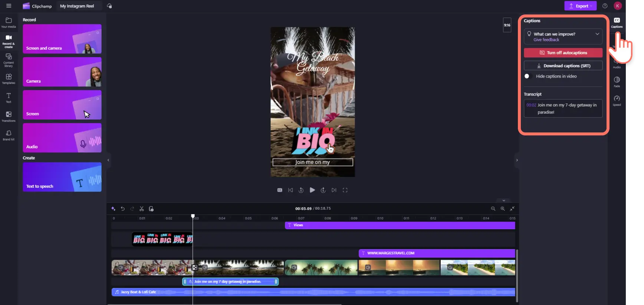Screen dimensions: 644x305
Task: Click the transcript line at 00:02
Action: (x=563, y=108)
